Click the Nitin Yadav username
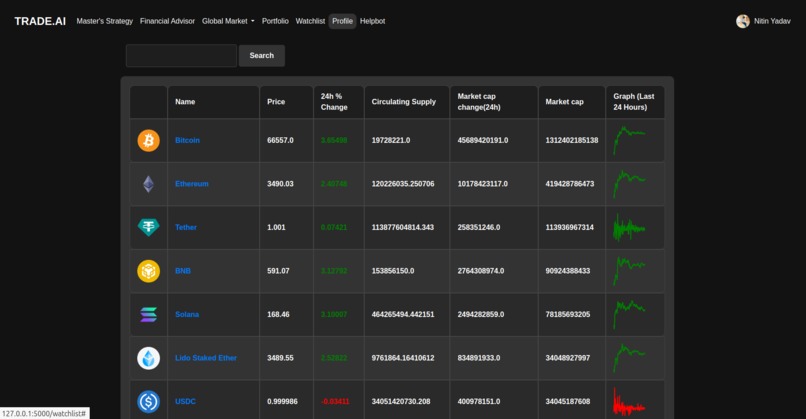806x419 pixels. (772, 21)
